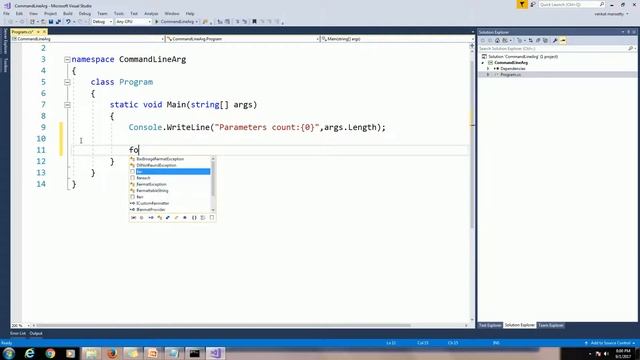Toggle the snippets filter in IntelliSense
The height and width of the screenshot is (360, 640).
point(212,218)
